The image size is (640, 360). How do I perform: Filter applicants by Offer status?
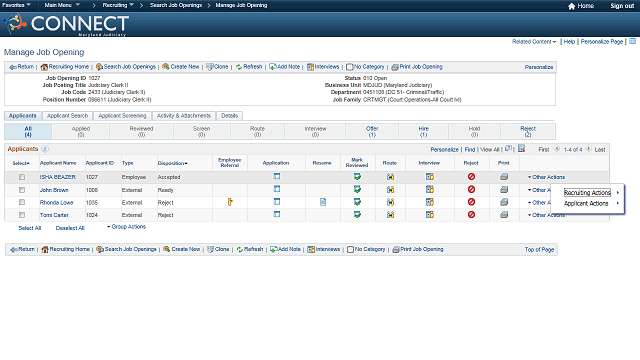pos(372,131)
